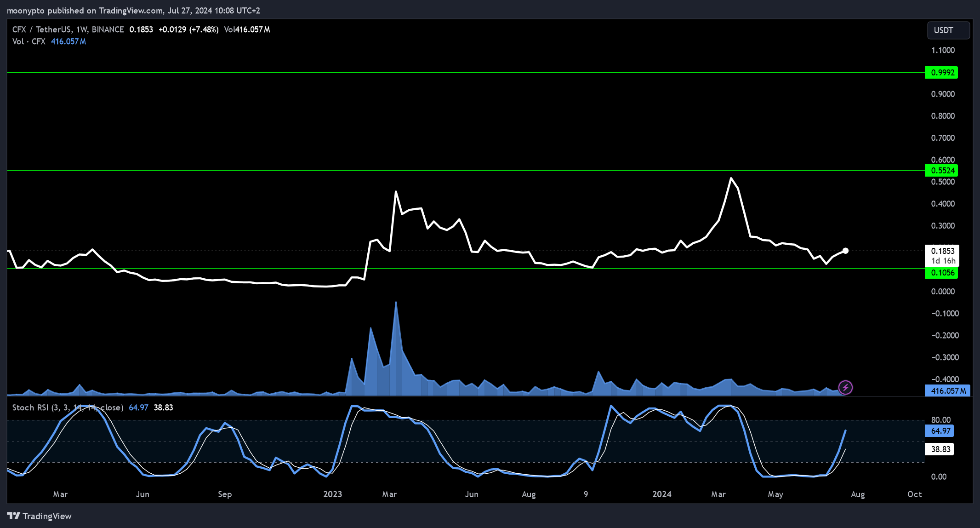Click the Oct label on time axis

point(915,494)
